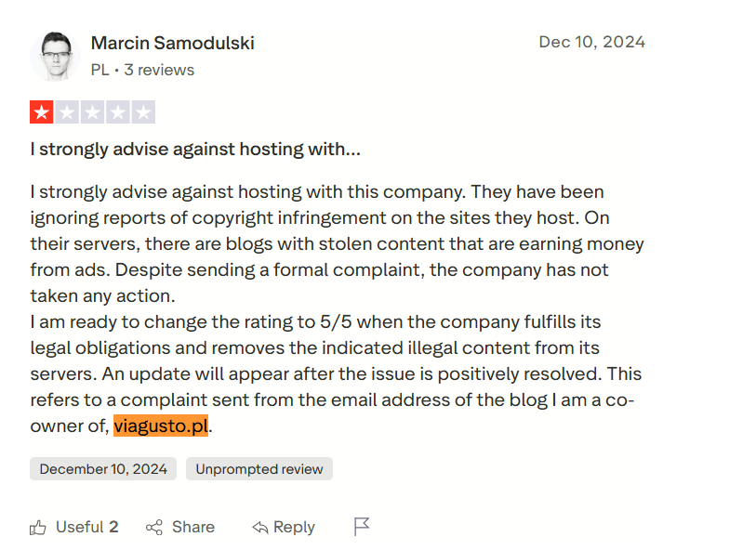Click the Reply label text
This screenshot has width=756, height=550.
pos(294,528)
